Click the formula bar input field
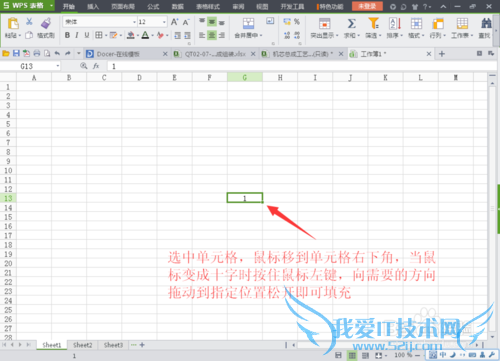 tap(302, 66)
